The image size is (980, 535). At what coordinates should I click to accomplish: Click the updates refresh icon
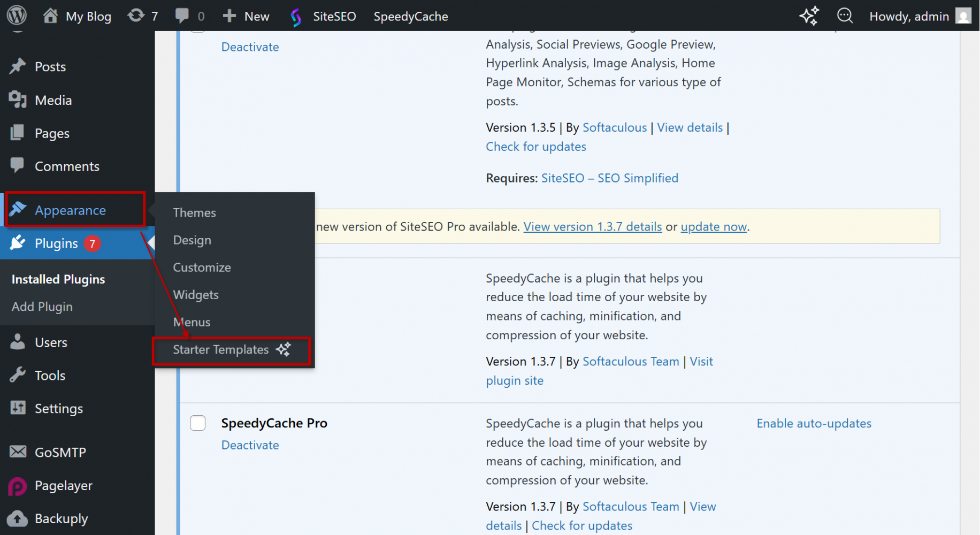[136, 16]
